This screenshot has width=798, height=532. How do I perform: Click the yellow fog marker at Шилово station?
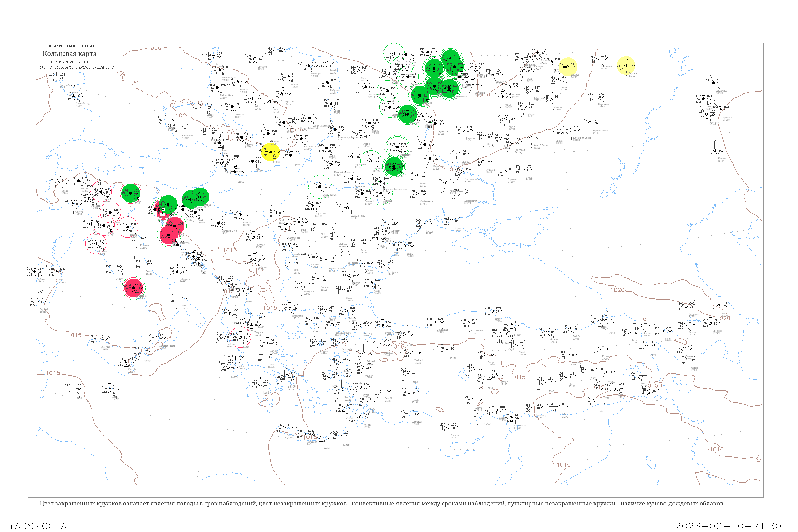(568, 66)
